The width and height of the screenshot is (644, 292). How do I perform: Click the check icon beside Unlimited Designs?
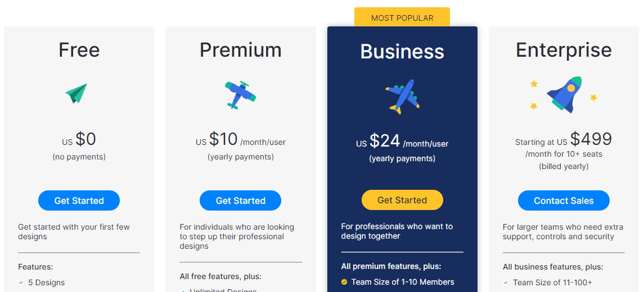tap(182, 290)
